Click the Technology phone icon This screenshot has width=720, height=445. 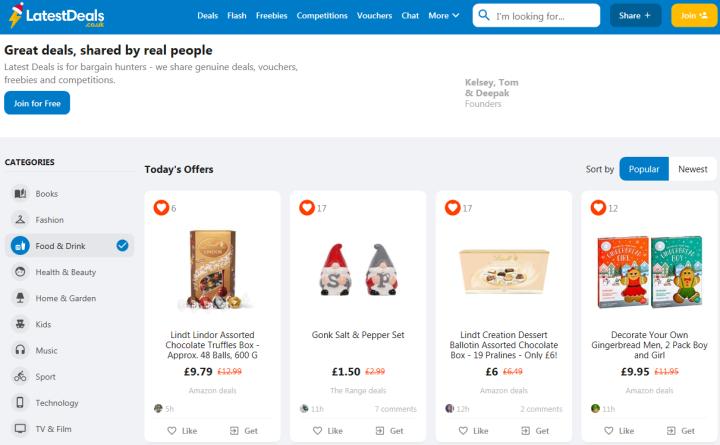20,403
